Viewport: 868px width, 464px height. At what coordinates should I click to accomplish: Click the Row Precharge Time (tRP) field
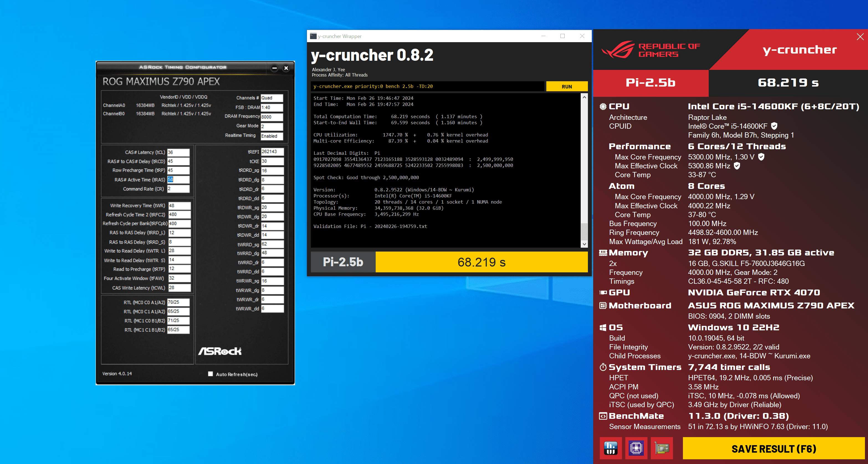click(x=178, y=170)
